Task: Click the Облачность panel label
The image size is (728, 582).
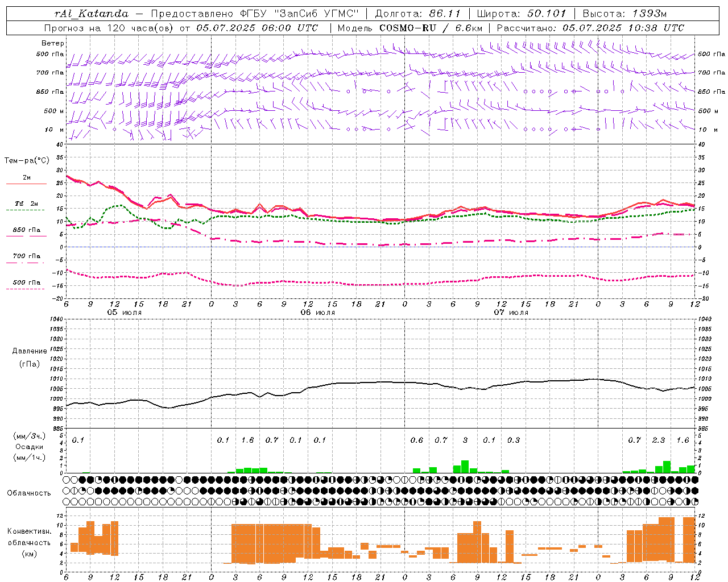Action: [x=29, y=493]
